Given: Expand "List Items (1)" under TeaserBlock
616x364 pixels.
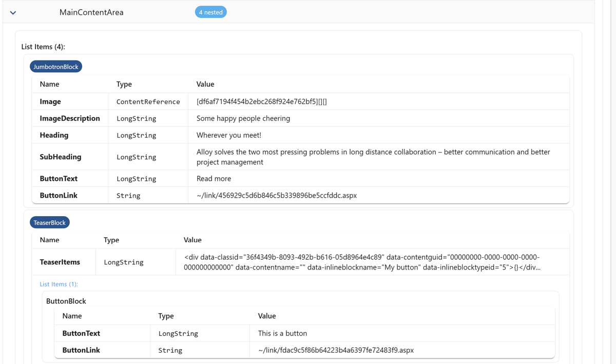Looking at the screenshot, I should [x=59, y=284].
